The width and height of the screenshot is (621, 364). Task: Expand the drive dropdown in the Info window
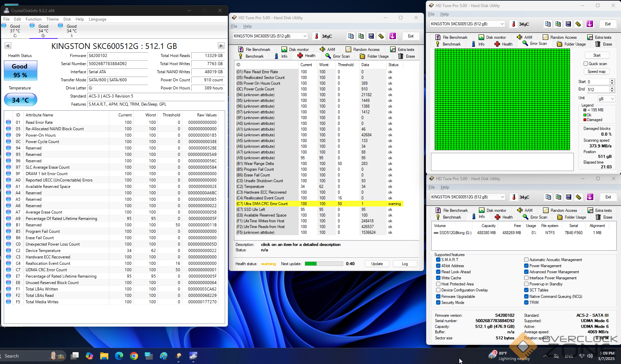(x=502, y=197)
